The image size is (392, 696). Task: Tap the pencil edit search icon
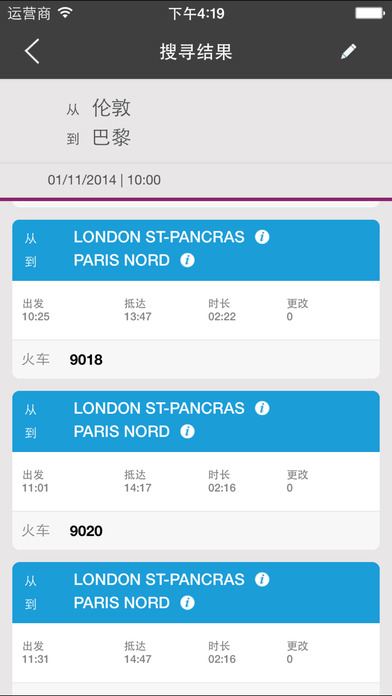click(348, 51)
